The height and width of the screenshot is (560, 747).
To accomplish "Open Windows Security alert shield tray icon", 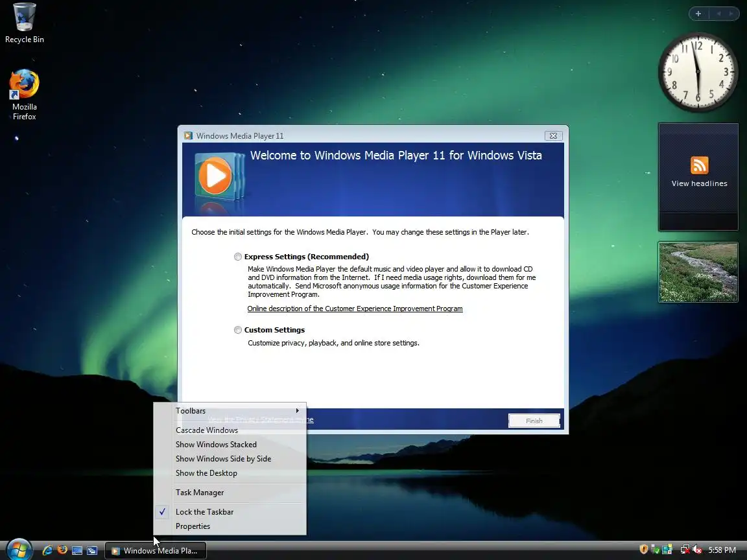I will click(x=644, y=550).
